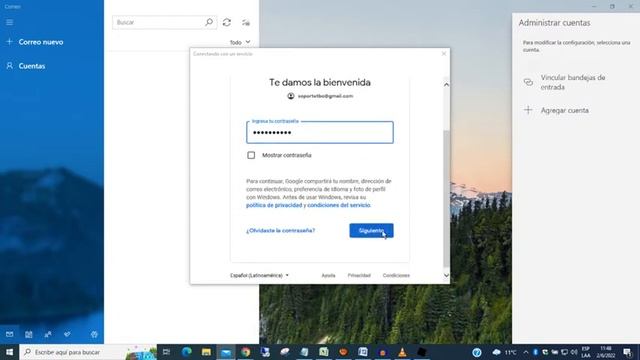Sync mailbox with the refresh icon
The height and width of the screenshot is (360, 640).
point(227,22)
